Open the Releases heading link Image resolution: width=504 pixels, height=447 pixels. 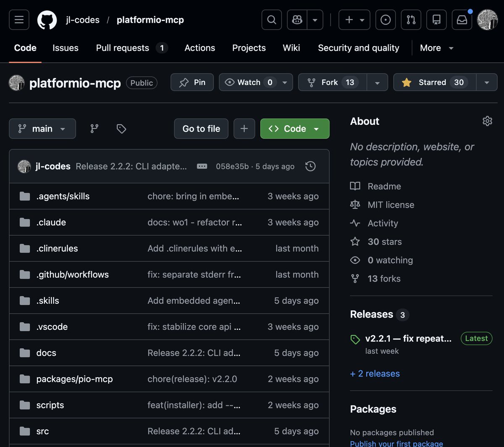[379, 314]
